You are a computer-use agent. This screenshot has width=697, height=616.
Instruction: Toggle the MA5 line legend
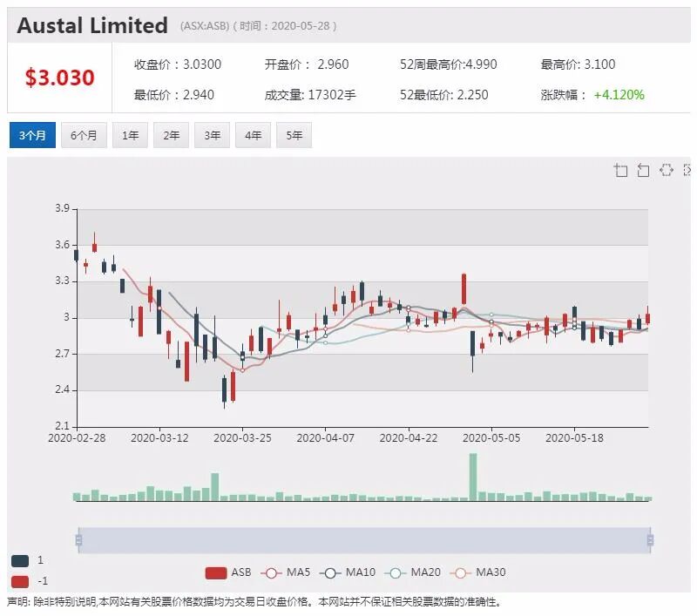point(285,572)
